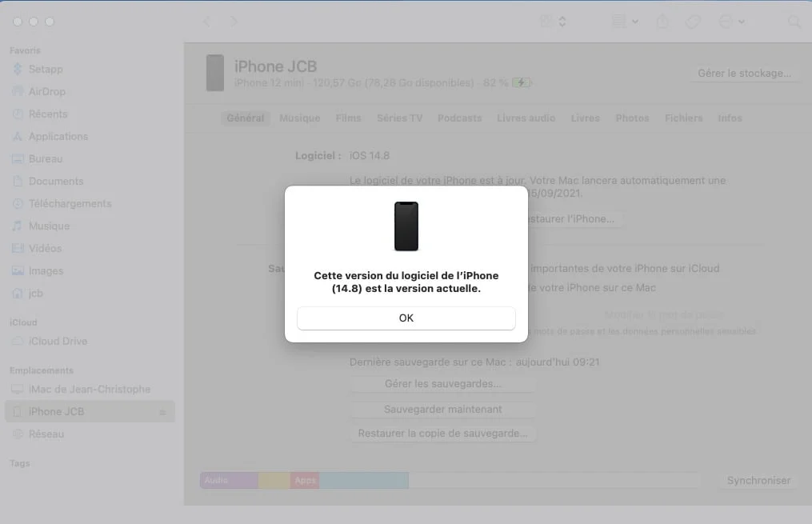
Task: Click the Share toolbar icon
Action: pyautogui.click(x=662, y=22)
